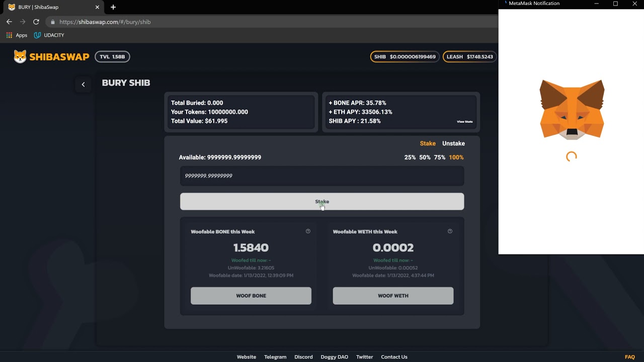
Task: Click the browser forward arrow
Action: pyautogui.click(x=23, y=22)
